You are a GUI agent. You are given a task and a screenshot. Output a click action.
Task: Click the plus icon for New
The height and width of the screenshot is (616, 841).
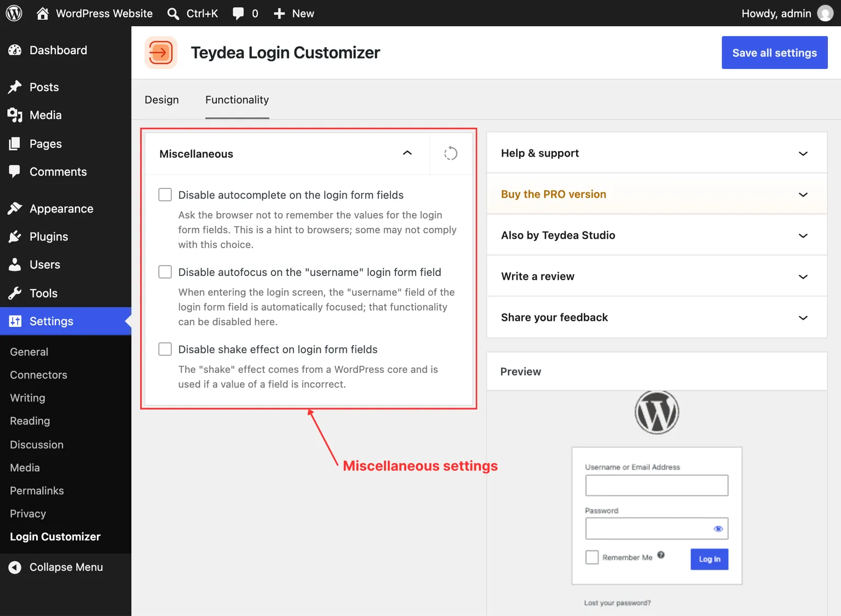tap(279, 14)
